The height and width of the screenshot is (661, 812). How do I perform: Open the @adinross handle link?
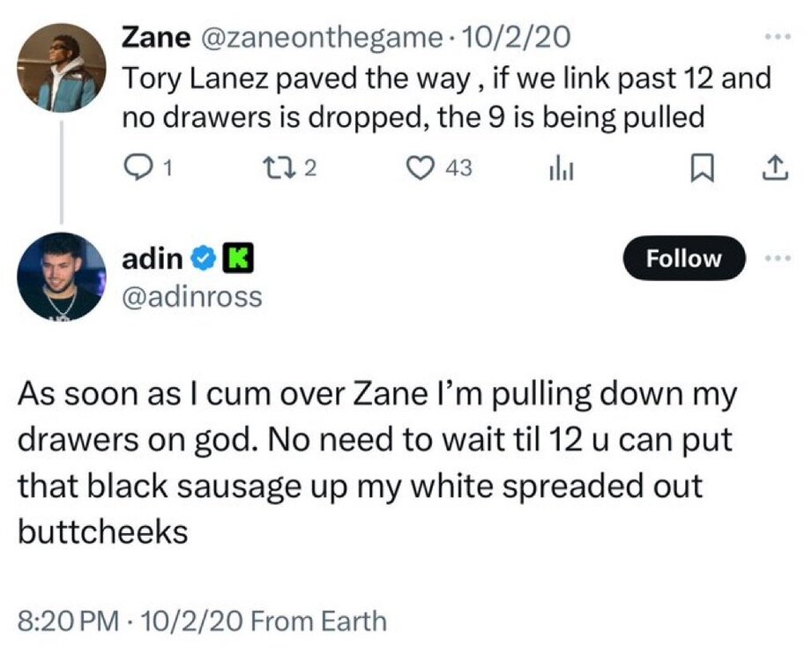[x=191, y=296]
